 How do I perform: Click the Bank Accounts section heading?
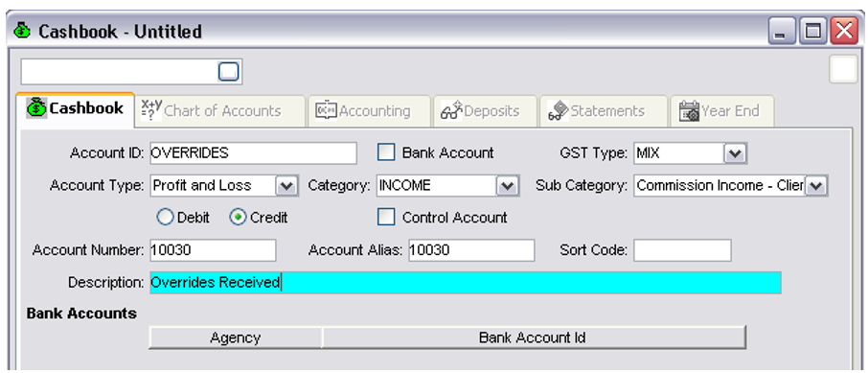point(81,314)
